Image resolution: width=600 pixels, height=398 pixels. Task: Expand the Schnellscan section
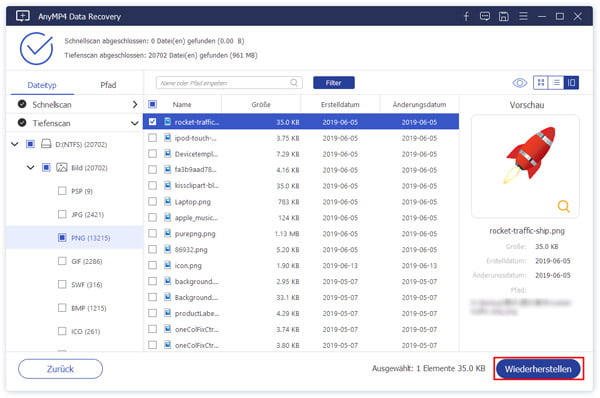tap(134, 104)
